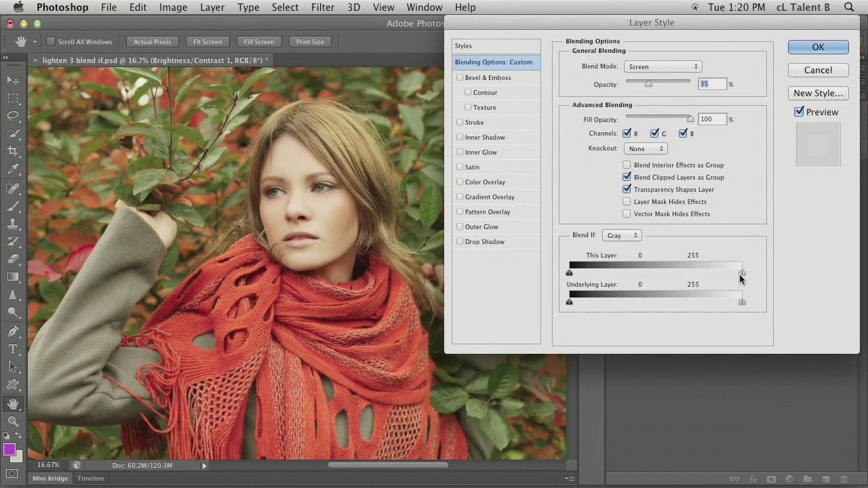Screen dimensions: 868x488
Task: Select the Sharpen/Blur tool
Action: tap(13, 295)
